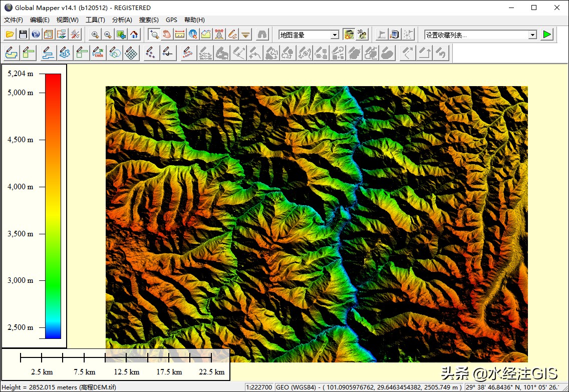Run the favorite command with green play arrow
This screenshot has width=569, height=392.
[x=547, y=35]
